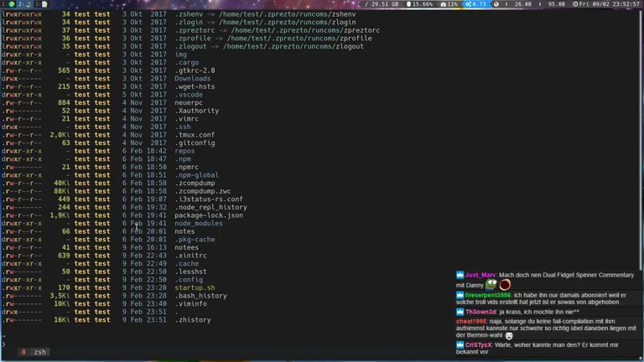
Task: Click the directory name repos
Action: point(184,151)
